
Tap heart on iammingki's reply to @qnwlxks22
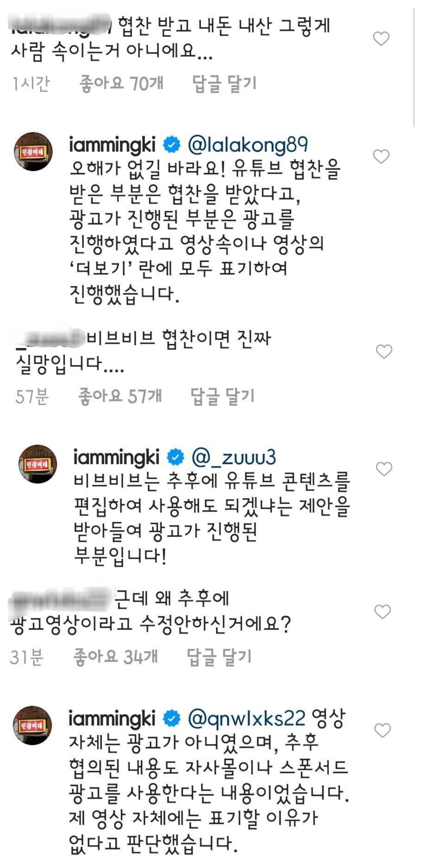tap(382, 730)
